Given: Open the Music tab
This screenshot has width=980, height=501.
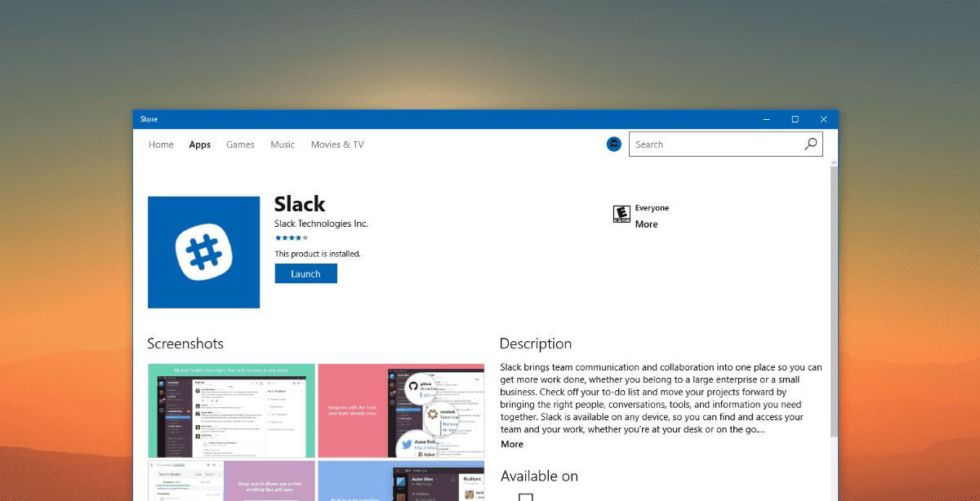Looking at the screenshot, I should coord(283,144).
